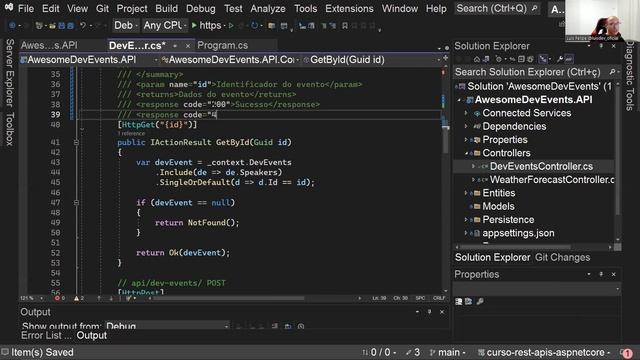Open the Git menu

coord(102,9)
